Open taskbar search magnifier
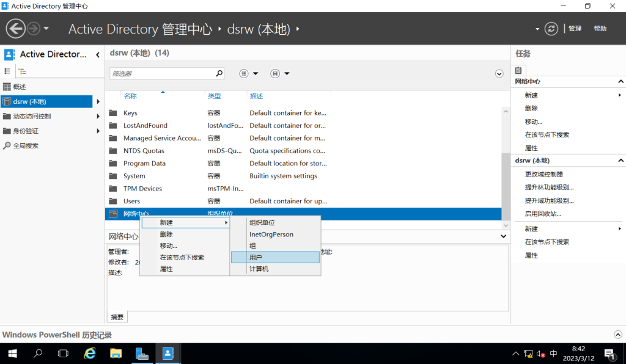Screen dimensions: 626x364 tap(38, 354)
